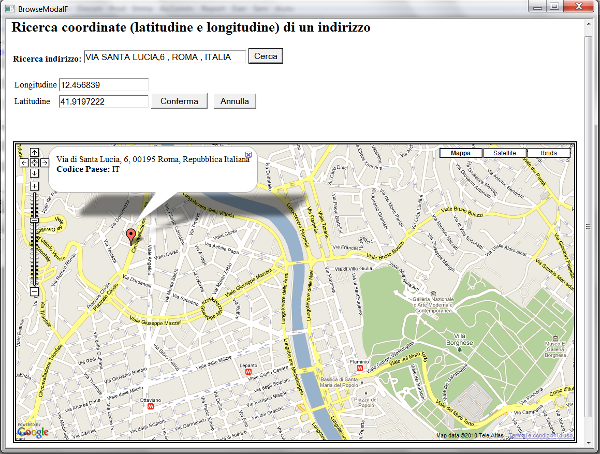Pan the map left with the arrow
Image resolution: width=600 pixels, height=454 pixels.
[24, 163]
